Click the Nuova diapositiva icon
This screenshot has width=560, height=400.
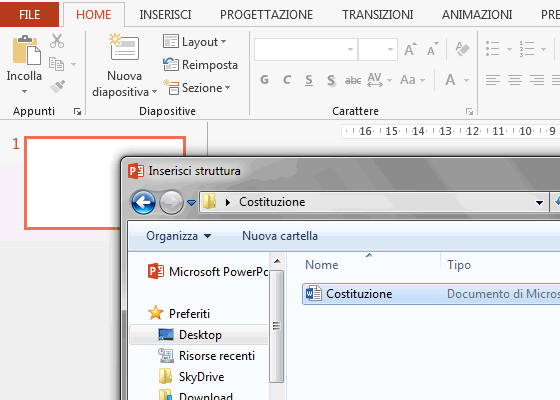[124, 48]
